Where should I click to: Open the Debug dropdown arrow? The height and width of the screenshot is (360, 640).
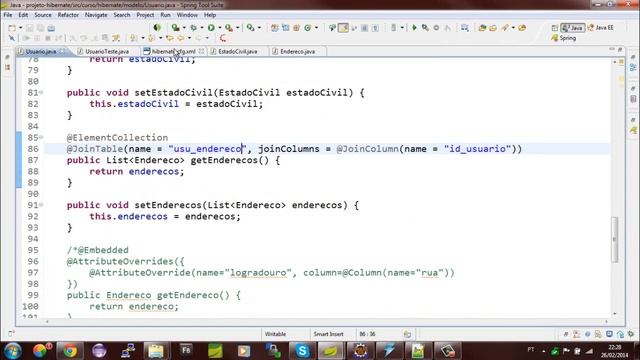(202, 28)
